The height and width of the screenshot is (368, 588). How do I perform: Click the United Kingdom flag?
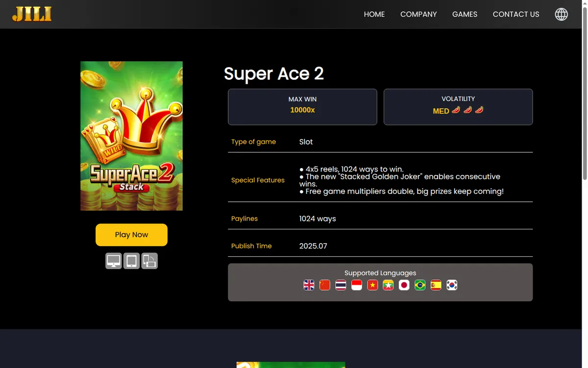coord(309,285)
